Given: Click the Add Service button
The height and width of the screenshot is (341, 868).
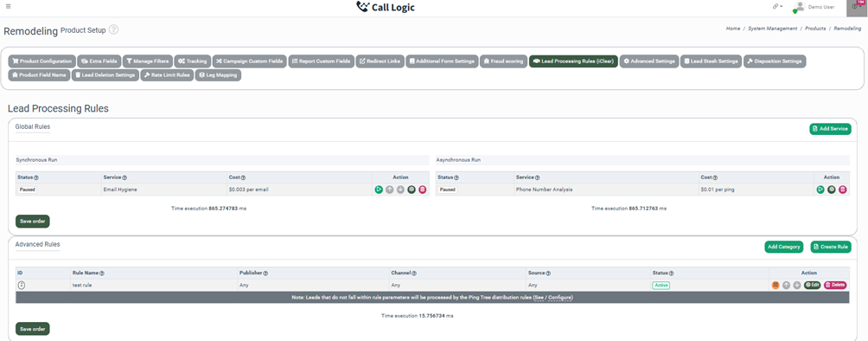Looking at the screenshot, I should point(830,129).
